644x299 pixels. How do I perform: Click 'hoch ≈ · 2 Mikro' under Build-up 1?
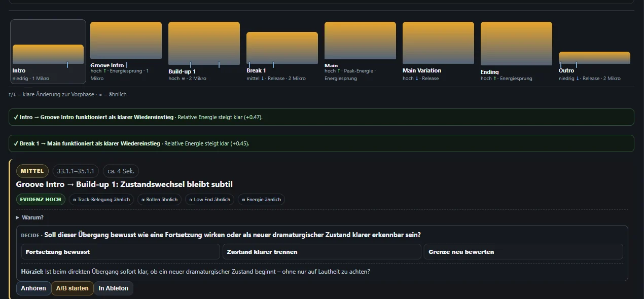[x=187, y=79]
